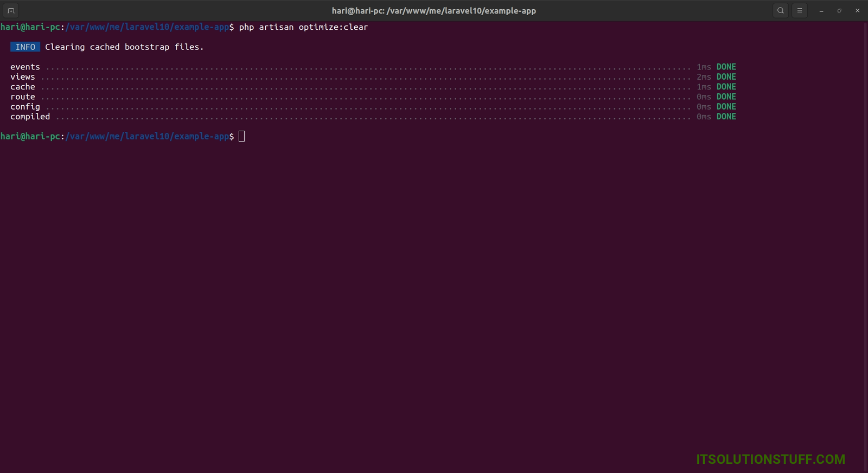Open a new terminal tab

pos(11,11)
